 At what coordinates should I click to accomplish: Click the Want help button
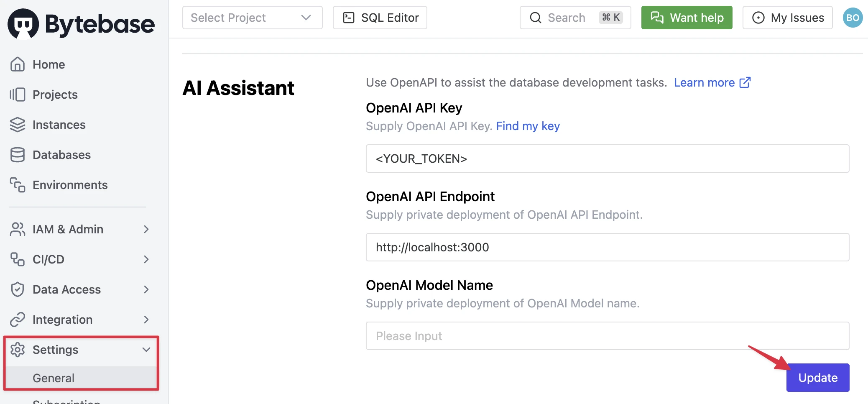tap(687, 18)
